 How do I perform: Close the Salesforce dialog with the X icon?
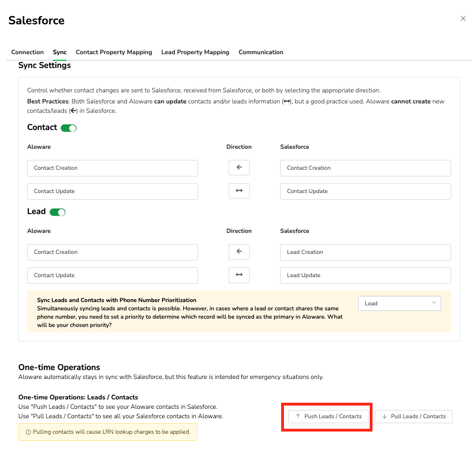click(463, 18)
